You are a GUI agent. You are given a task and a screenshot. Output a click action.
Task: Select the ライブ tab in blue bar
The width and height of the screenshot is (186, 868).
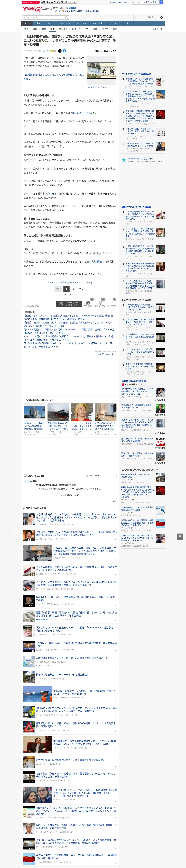49,23
